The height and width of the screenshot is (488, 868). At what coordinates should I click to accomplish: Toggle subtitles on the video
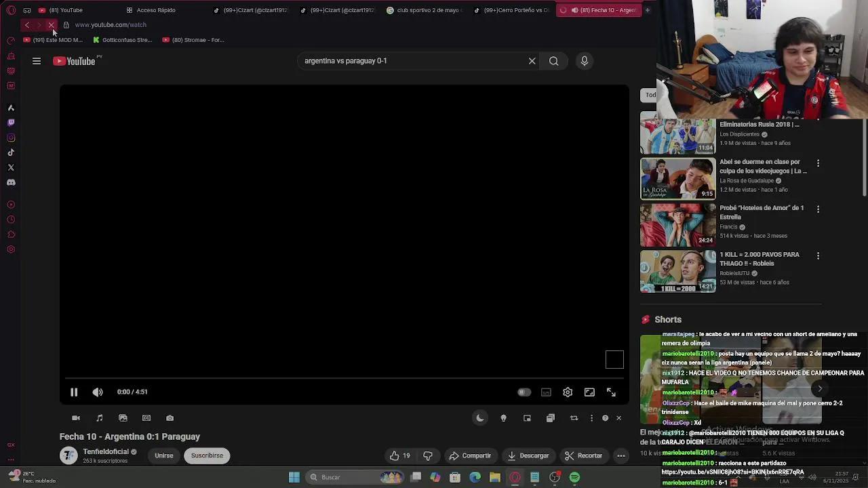[546, 392]
